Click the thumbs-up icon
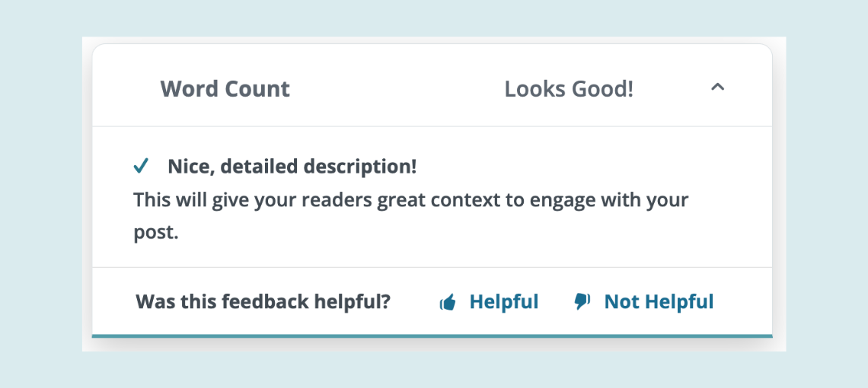The height and width of the screenshot is (388, 868). (x=447, y=302)
